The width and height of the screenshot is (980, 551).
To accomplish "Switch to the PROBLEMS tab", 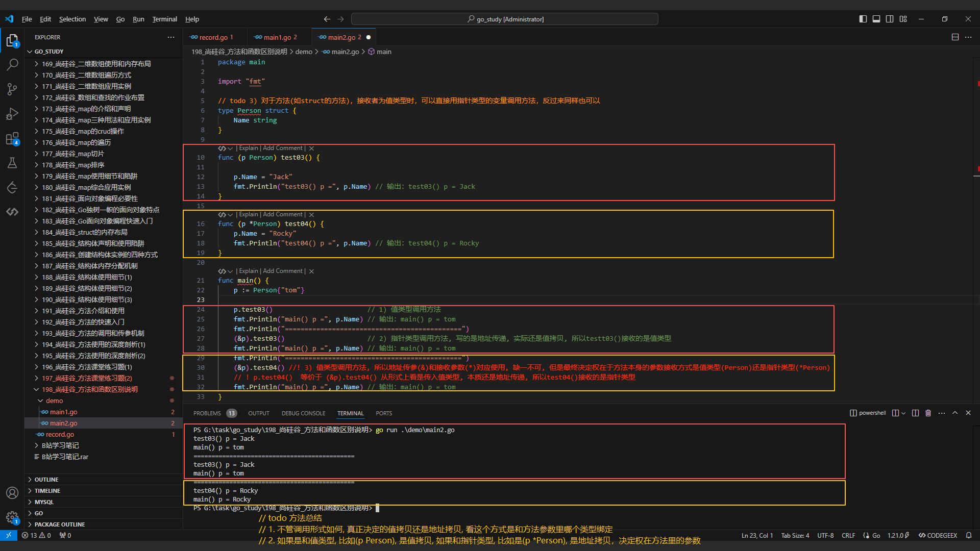I will 207,413.
